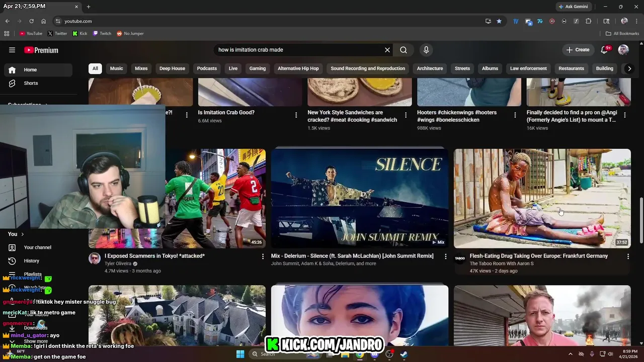Click the TABOO channel avatar
This screenshot has width=644, height=362.
click(460, 258)
